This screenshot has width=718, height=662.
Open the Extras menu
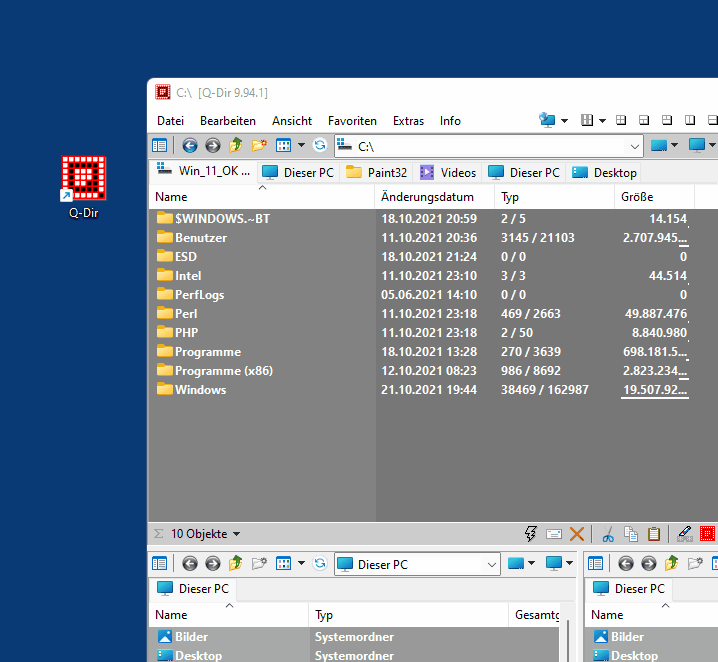[x=408, y=121]
